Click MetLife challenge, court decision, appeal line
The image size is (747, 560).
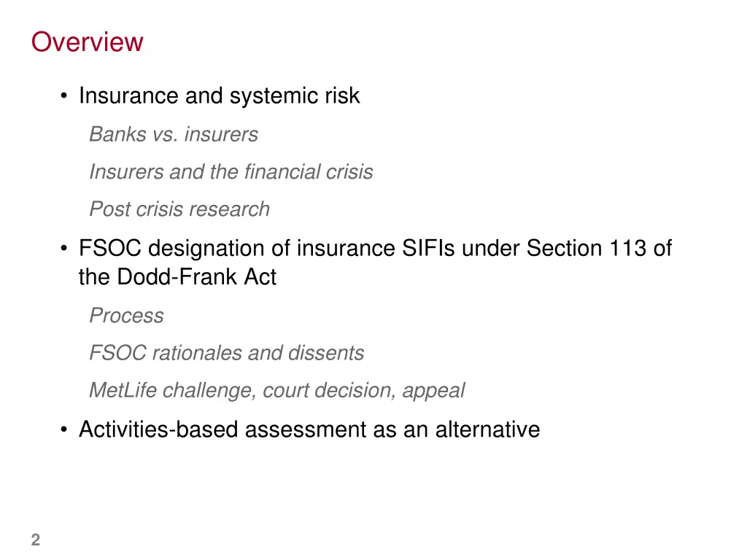276,391
